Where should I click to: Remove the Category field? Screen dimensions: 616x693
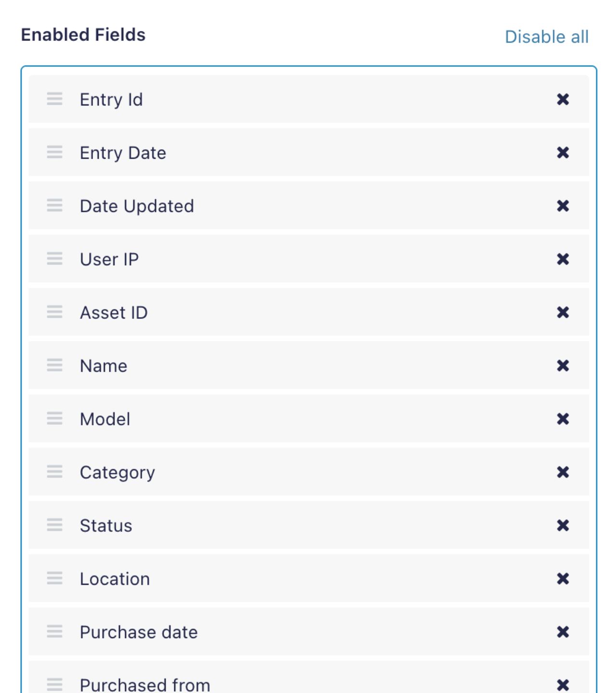pos(563,472)
